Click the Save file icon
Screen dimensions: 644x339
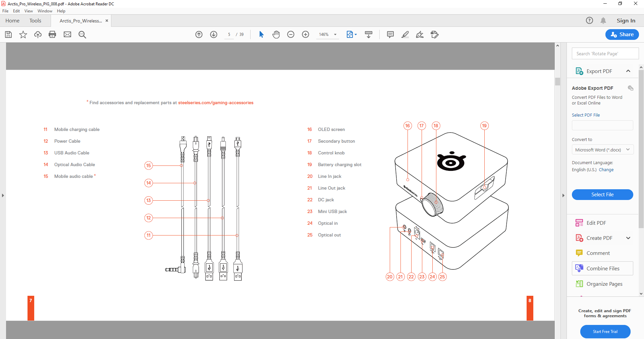(x=8, y=35)
